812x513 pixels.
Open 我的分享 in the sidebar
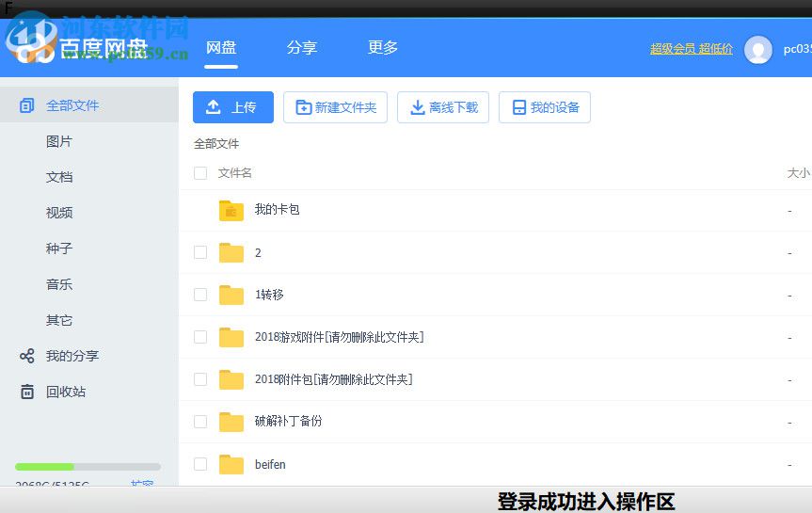(72, 356)
